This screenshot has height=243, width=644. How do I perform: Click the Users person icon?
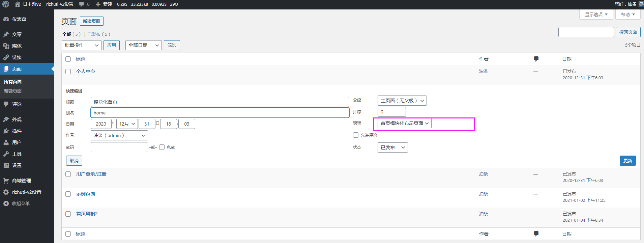6,142
